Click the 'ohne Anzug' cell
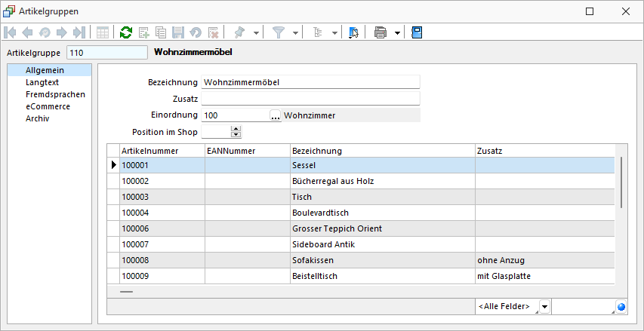 point(544,260)
